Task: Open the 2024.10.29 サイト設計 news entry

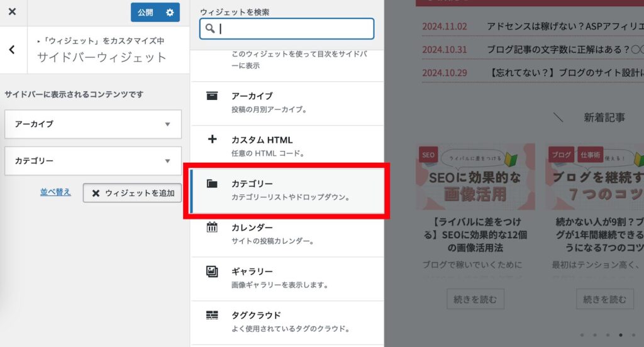Action: pyautogui.click(x=533, y=73)
